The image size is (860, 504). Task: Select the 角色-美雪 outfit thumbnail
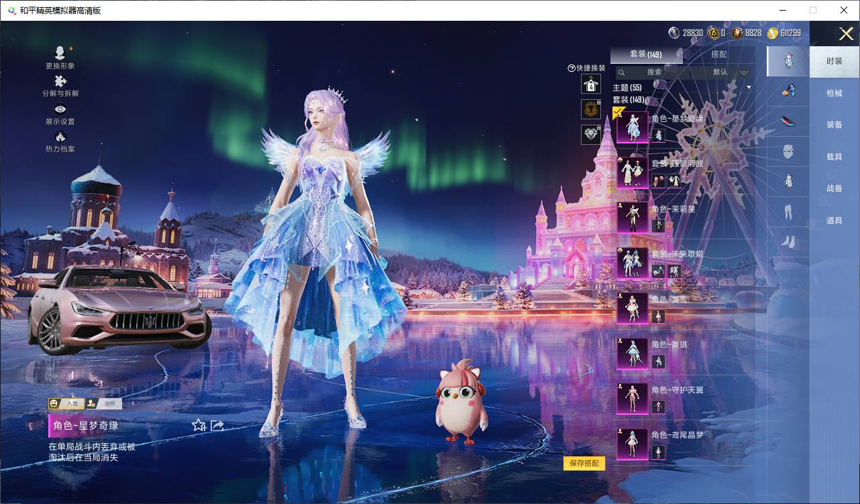633,308
